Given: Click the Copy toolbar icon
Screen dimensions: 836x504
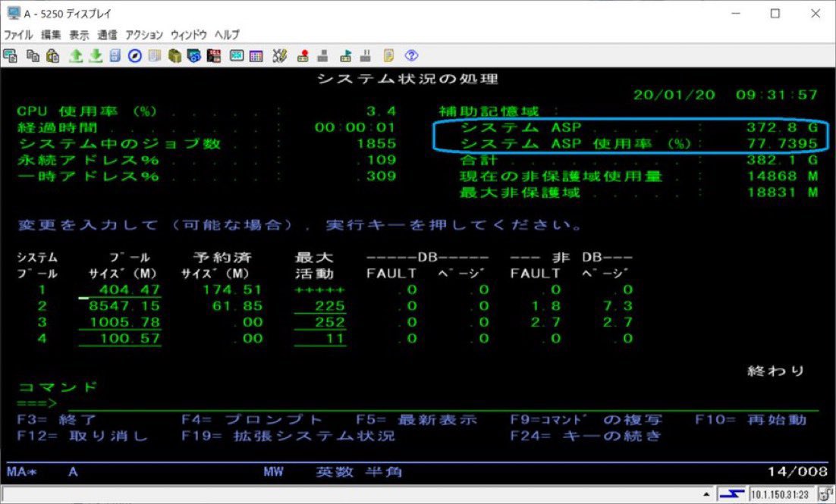Looking at the screenshot, I should (33, 55).
